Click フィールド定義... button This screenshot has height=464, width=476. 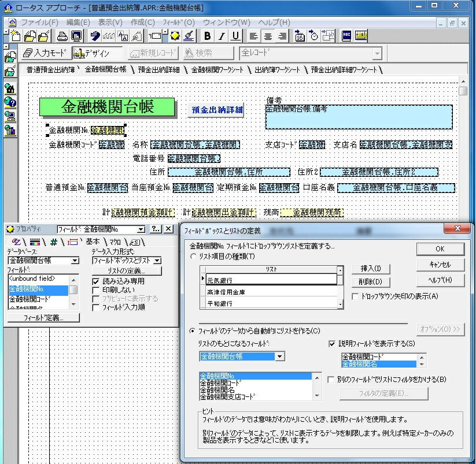coord(43,318)
